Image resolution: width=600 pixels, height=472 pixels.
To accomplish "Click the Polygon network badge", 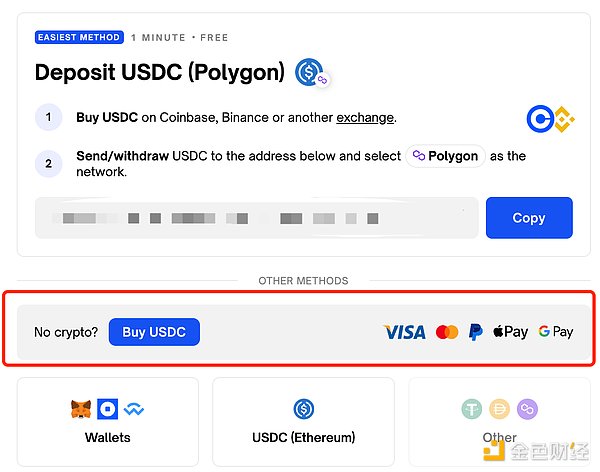I will tap(446, 157).
